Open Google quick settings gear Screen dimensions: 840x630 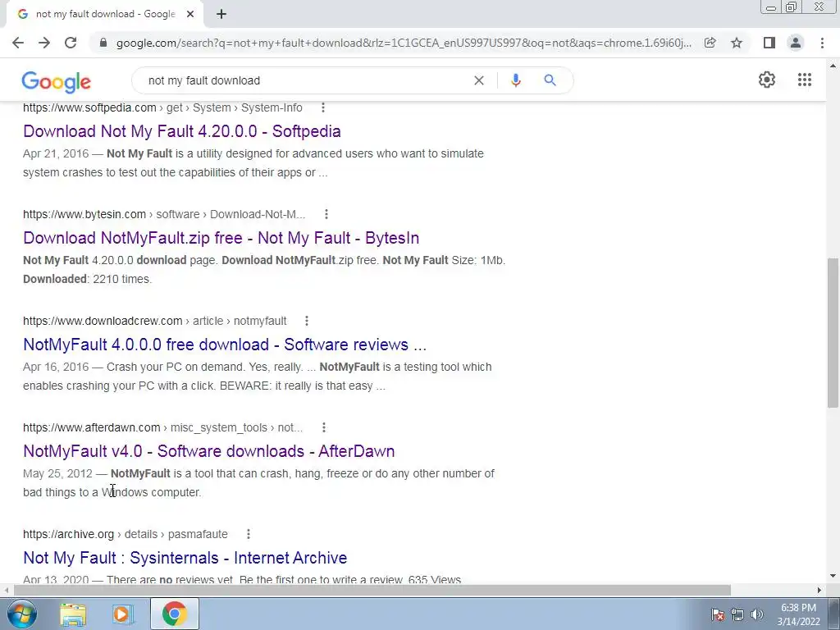767,80
